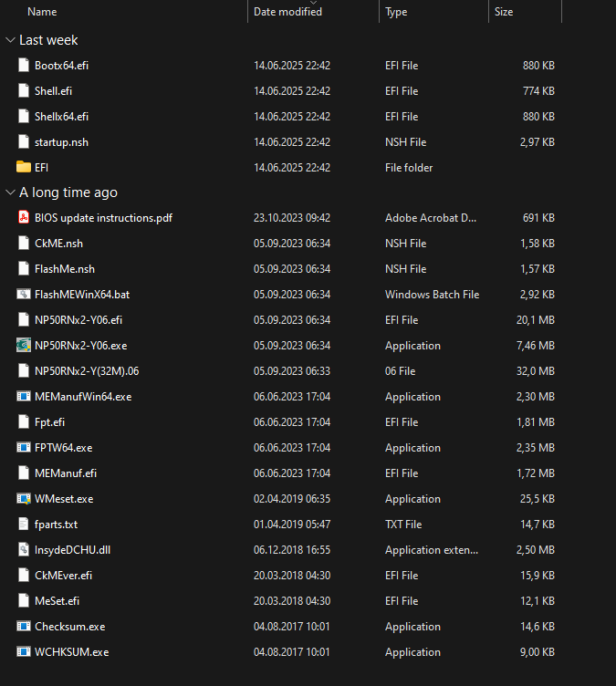Click the FlashMe.nsh file icon
The image size is (616, 686).
[24, 268]
